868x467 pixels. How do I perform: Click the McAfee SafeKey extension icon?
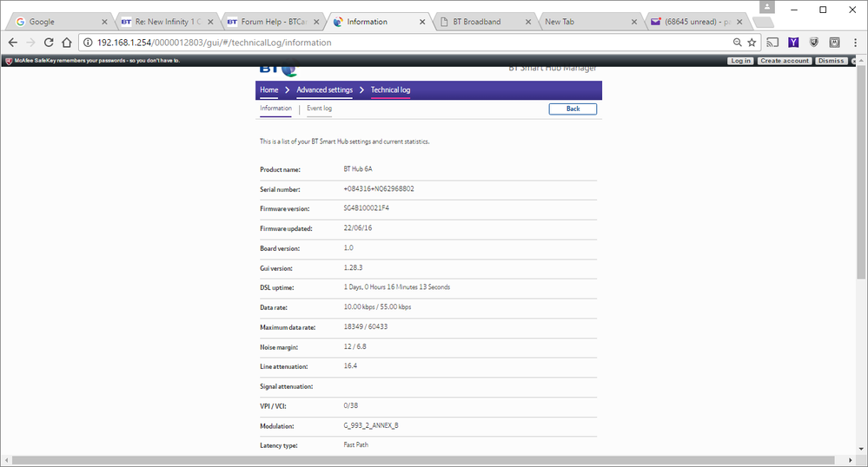tap(834, 43)
